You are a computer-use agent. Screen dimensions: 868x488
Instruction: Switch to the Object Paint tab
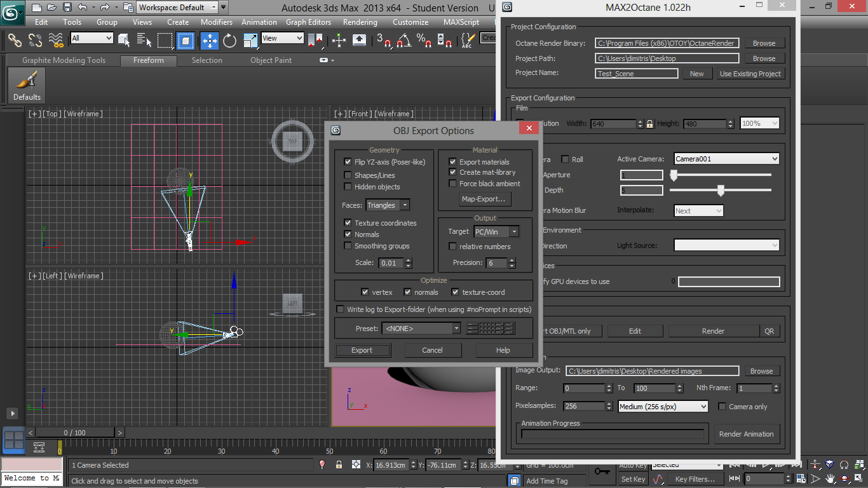(271, 60)
